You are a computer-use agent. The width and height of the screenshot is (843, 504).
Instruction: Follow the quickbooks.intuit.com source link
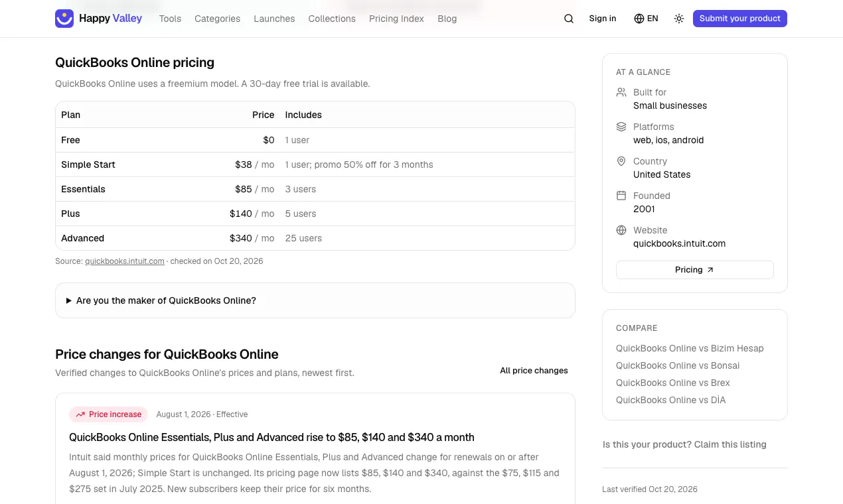tap(125, 261)
